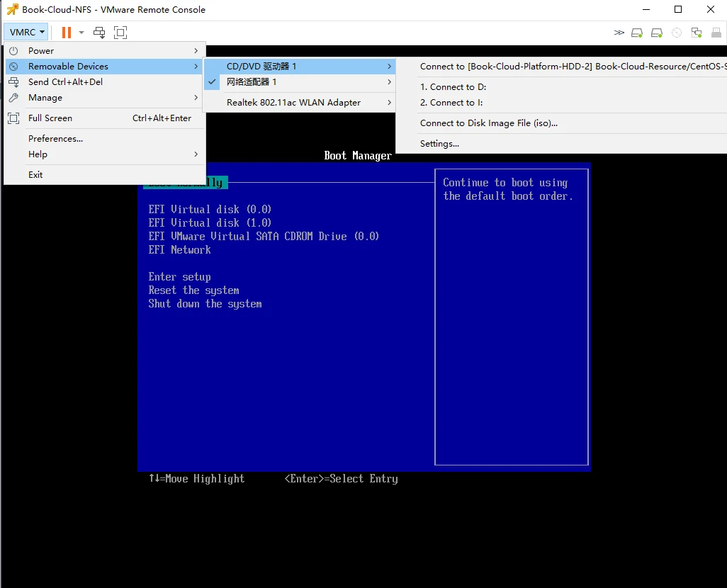The height and width of the screenshot is (588, 727).
Task: Click the printer device status icon
Action: click(716, 33)
